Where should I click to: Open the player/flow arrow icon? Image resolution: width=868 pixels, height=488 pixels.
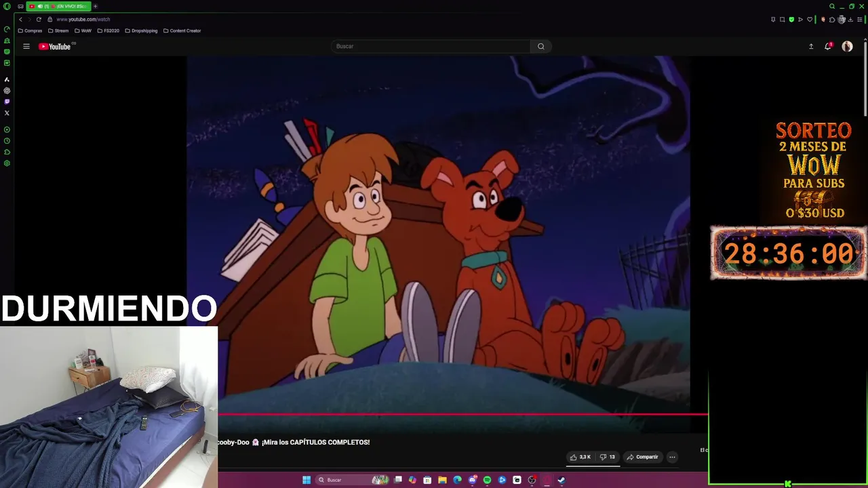pos(800,19)
